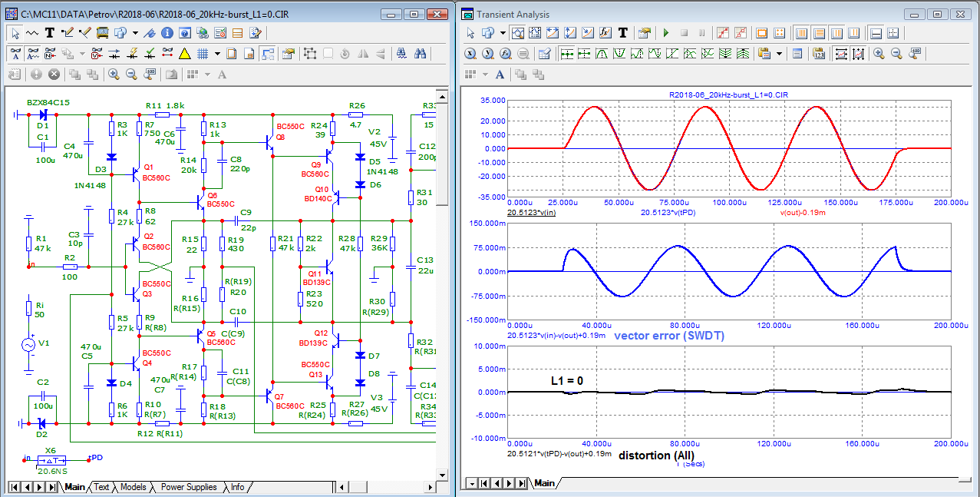980x497 pixels.
Task: Toggle Scale mode in Transient Analysis toolbar
Action: pyautogui.click(x=517, y=33)
